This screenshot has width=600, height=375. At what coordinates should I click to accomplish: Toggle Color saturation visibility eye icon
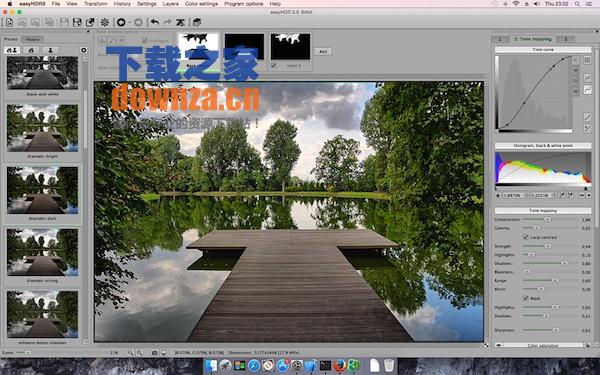pyautogui.click(x=498, y=345)
